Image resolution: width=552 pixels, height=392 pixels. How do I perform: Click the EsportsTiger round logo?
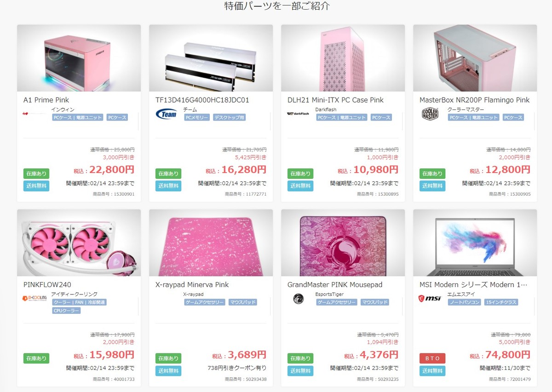(298, 299)
